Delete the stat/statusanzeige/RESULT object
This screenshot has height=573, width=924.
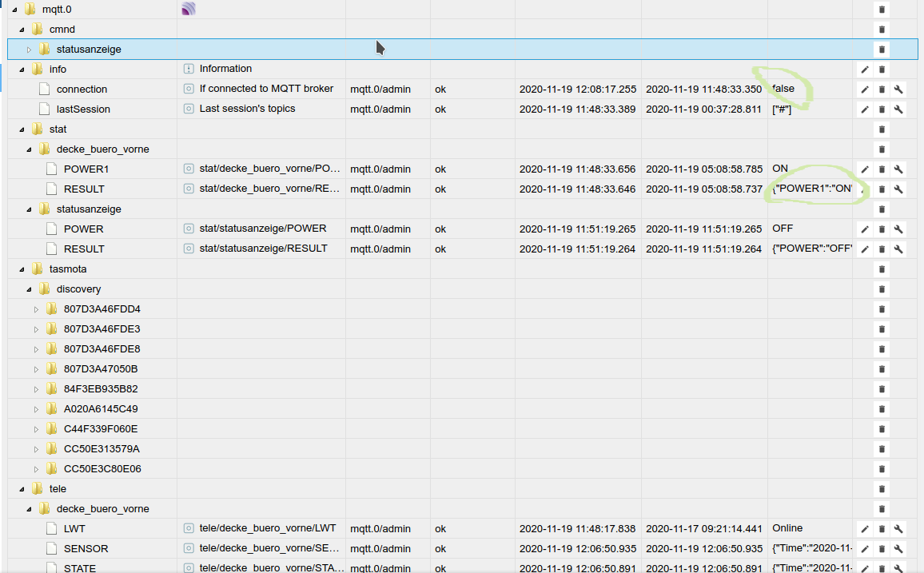click(882, 249)
